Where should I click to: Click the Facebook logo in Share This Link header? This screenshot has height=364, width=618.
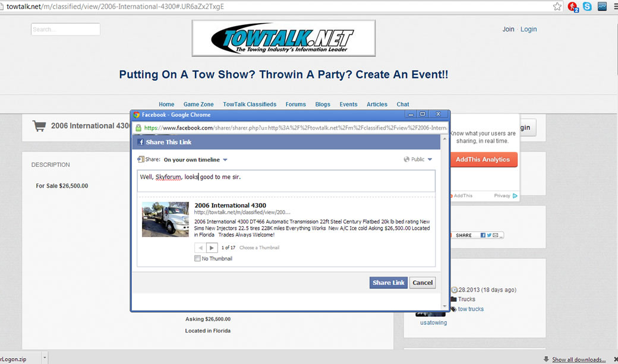[140, 142]
